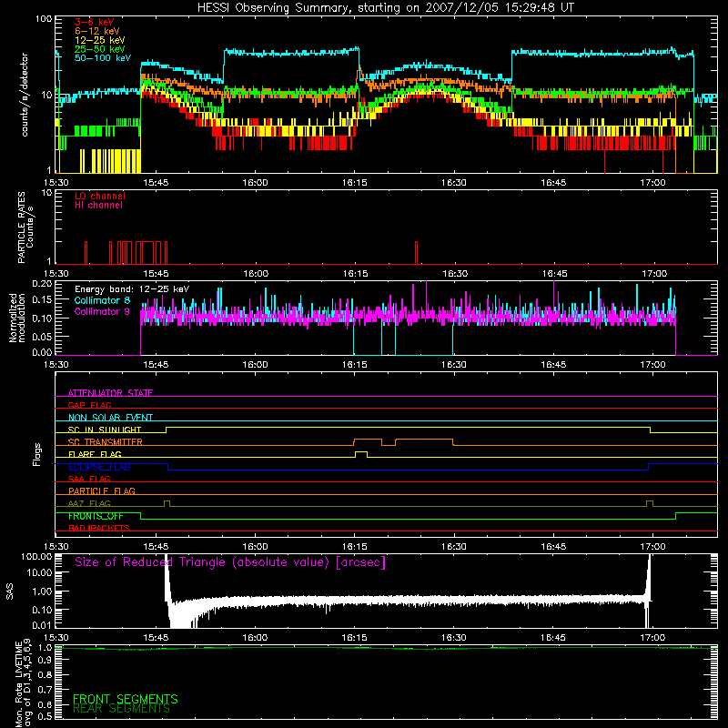Image resolution: width=728 pixels, height=728 pixels.
Task: Click the raised FLARE_FLAG pulse near 16:15
Action: 361,454
